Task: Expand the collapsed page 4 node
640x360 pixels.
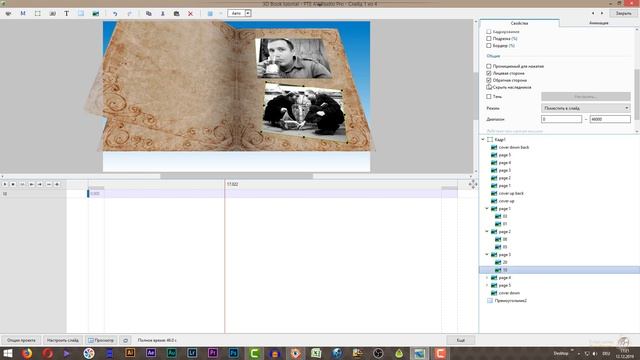Action: pyautogui.click(x=487, y=278)
